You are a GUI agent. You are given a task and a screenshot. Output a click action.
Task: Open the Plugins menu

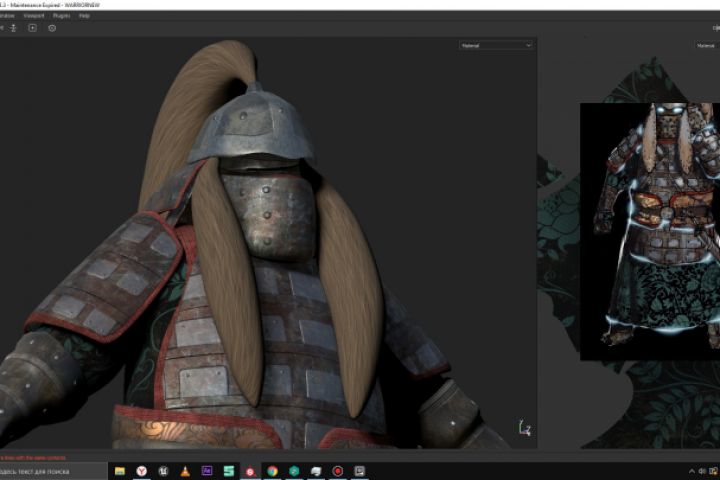tap(60, 16)
